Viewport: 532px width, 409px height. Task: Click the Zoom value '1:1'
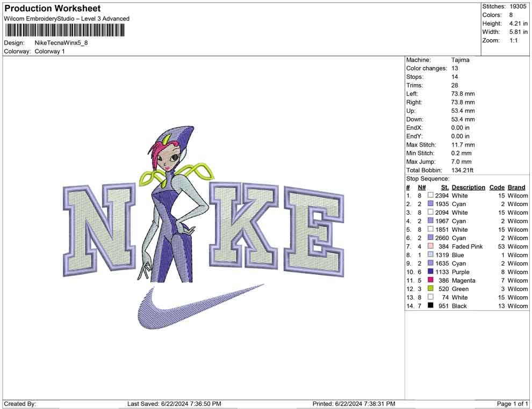tap(513, 40)
